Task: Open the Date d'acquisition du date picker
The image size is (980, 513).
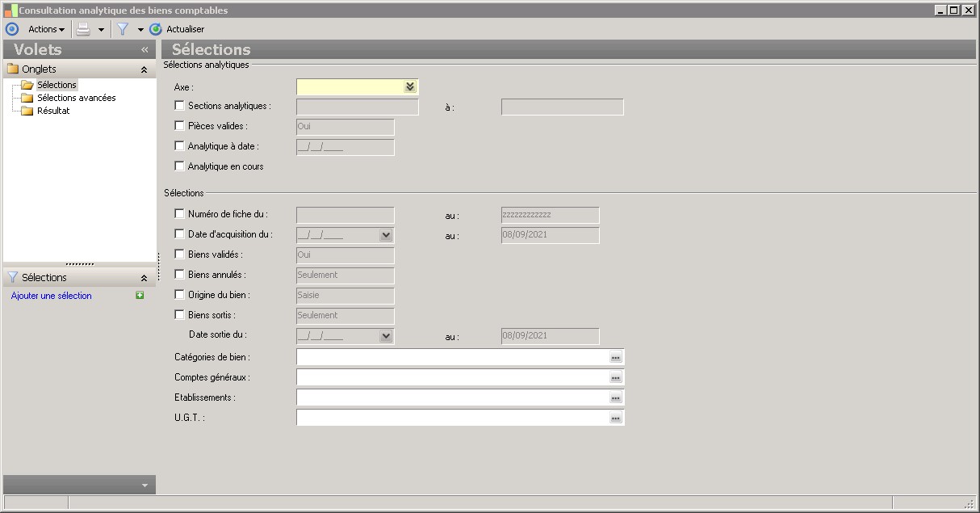Action: pyautogui.click(x=386, y=235)
